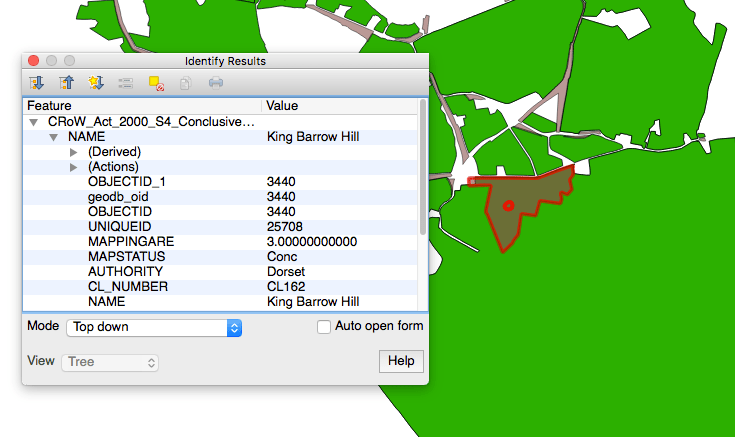Screen dimensions: 735x437
Task: Click the Expand Tree toolbar icon
Action: click(37, 83)
